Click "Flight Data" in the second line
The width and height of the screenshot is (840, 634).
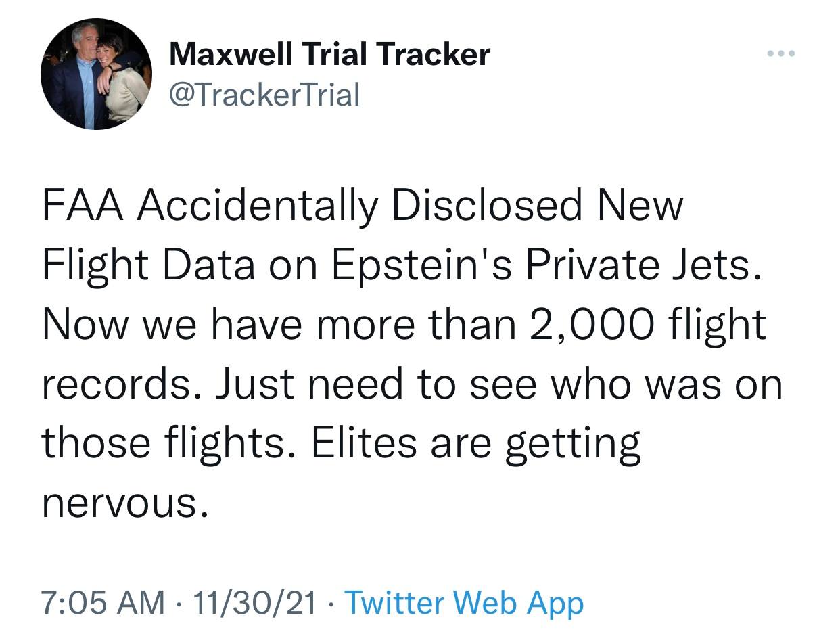[x=149, y=265]
